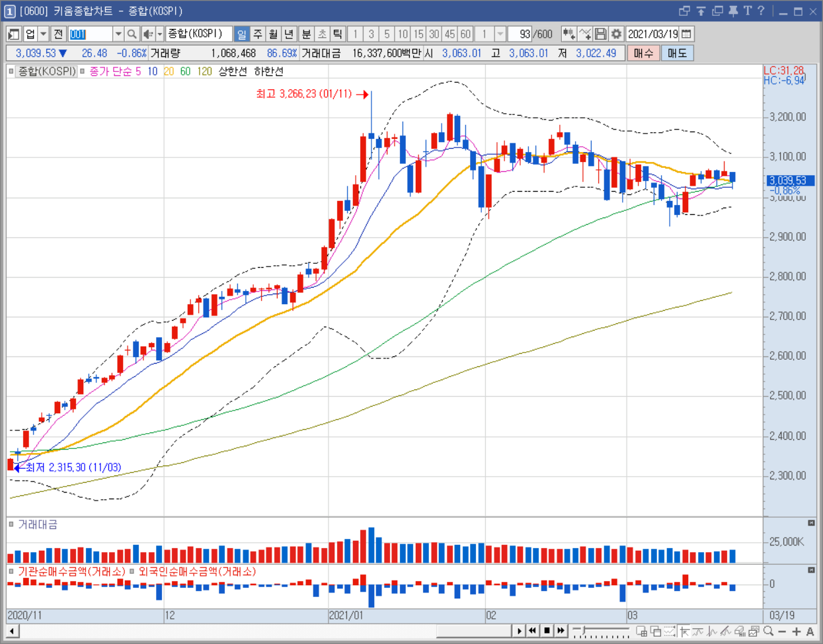823x644 pixels.
Task: Click the 93 candle count input field
Action: [x=520, y=34]
